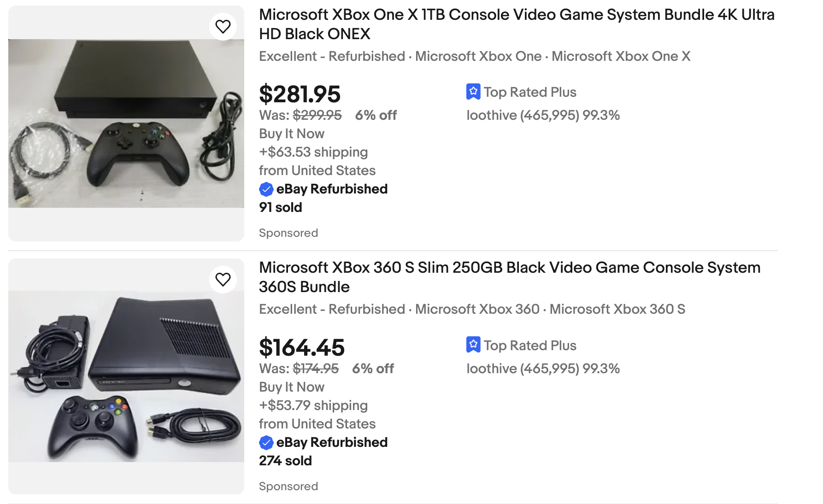
Task: Toggle watchlist heart for Xbox 360 S bundle
Action: click(x=223, y=279)
